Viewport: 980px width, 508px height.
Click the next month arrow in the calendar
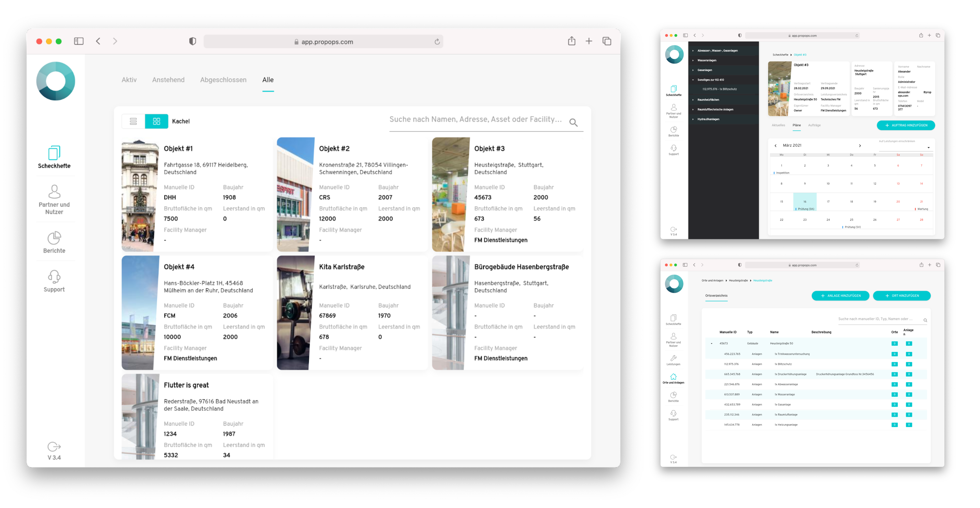click(860, 145)
